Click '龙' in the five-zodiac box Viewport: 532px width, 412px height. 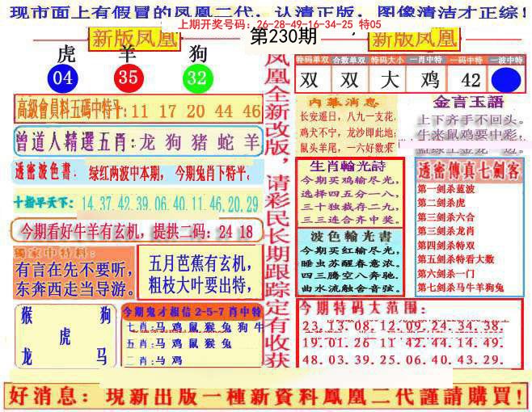pyautogui.click(x=27, y=356)
